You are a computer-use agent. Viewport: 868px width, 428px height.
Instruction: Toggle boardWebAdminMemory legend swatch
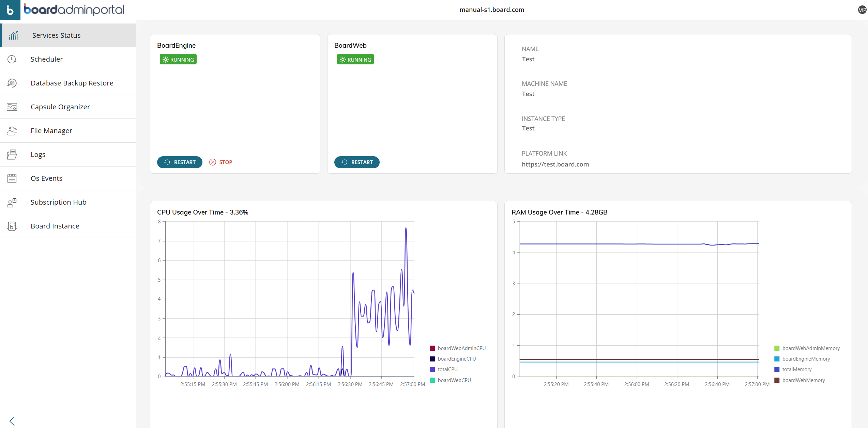click(777, 348)
